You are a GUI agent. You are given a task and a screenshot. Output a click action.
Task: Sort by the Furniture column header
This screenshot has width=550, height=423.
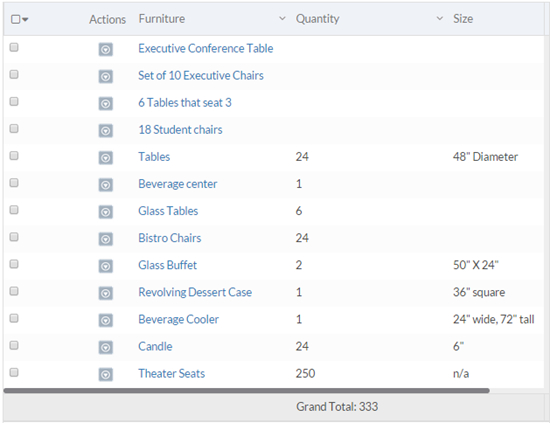point(162,19)
